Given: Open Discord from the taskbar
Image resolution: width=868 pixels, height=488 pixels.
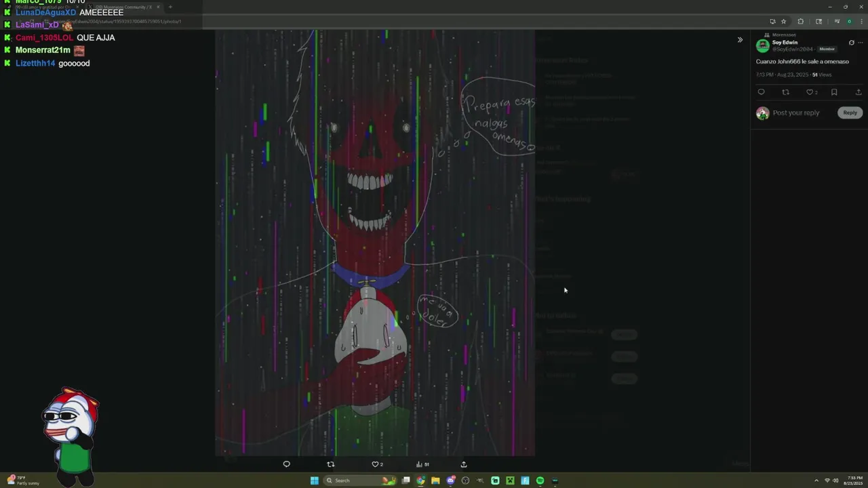Looking at the screenshot, I should 451,481.
